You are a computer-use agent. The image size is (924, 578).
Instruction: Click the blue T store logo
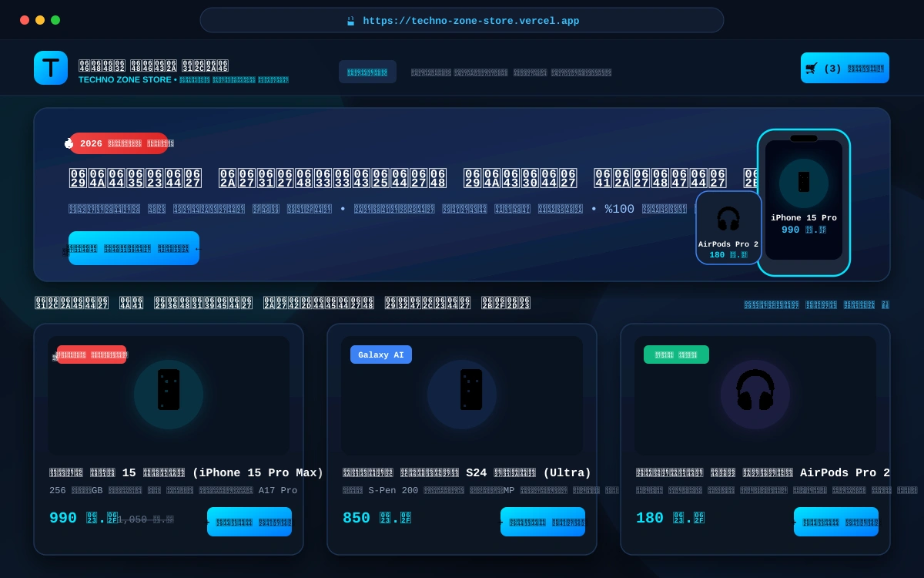coord(51,68)
